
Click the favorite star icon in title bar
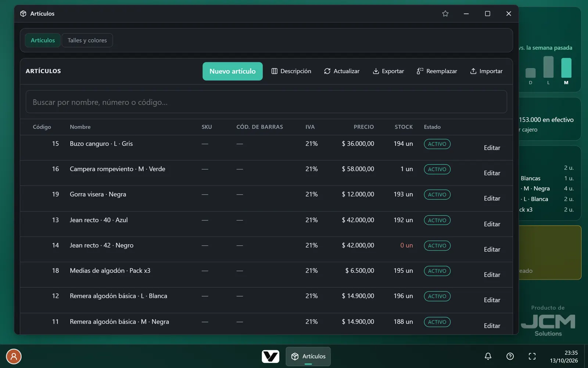coord(445,14)
